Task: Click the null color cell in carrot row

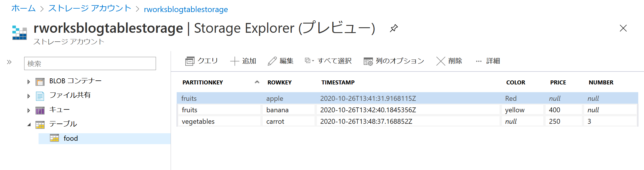Action: click(511, 121)
